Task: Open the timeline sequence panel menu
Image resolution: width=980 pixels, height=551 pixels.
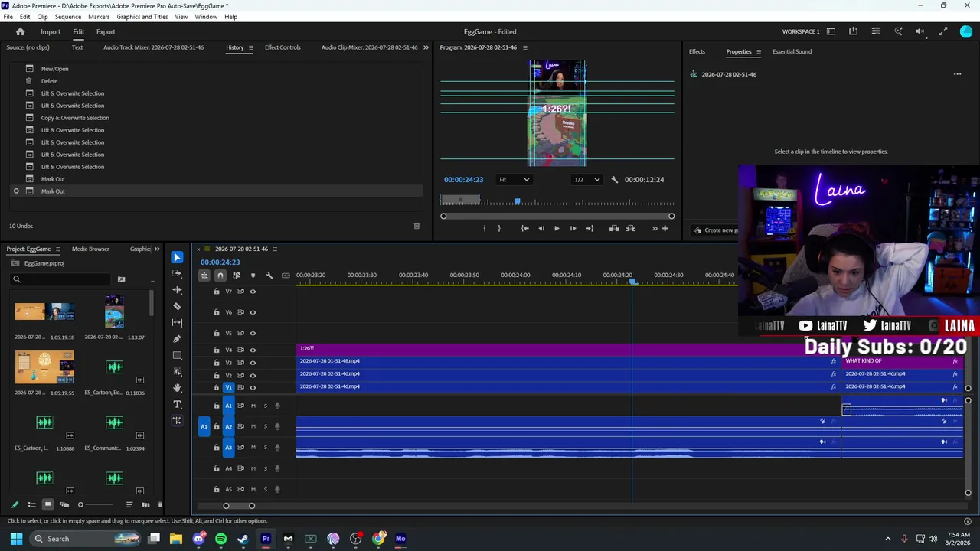Action: click(275, 249)
